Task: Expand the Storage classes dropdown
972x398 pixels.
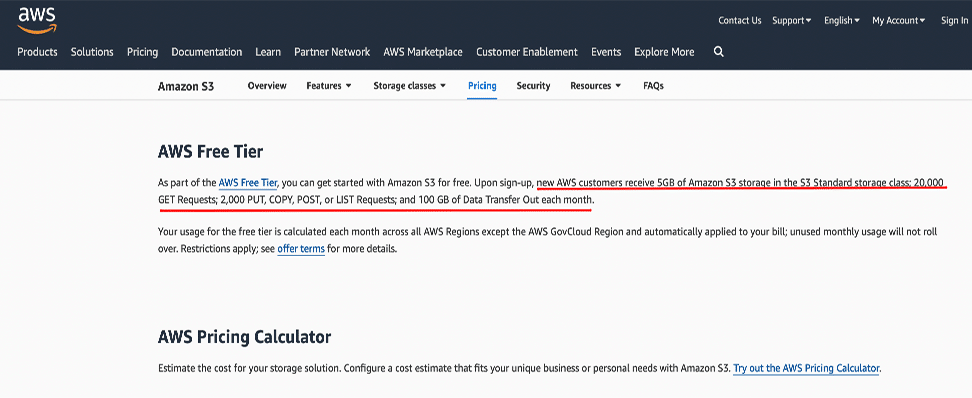Action: click(409, 86)
